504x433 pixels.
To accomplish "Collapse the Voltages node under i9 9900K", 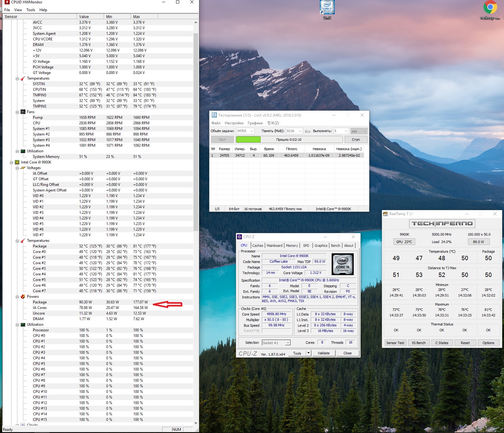I will tap(17, 168).
